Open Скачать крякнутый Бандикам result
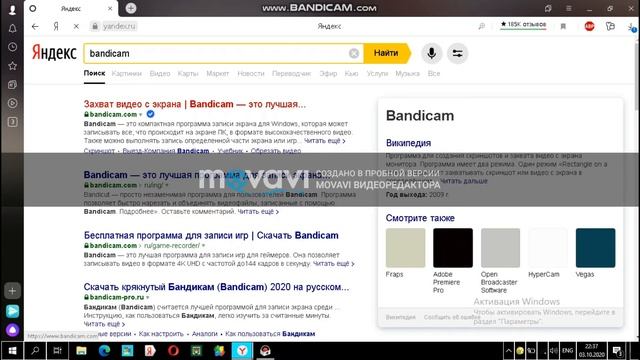 click(x=216, y=287)
